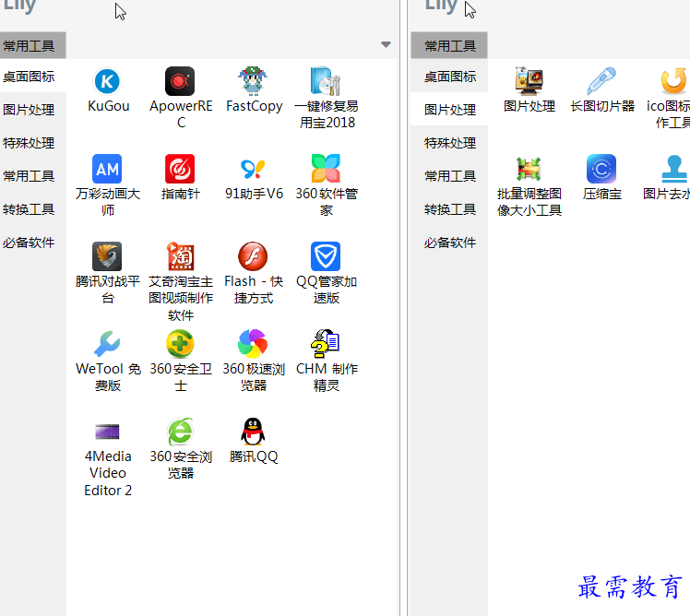690x616 pixels.
Task: Open 指南针 app icon
Action: click(x=180, y=170)
